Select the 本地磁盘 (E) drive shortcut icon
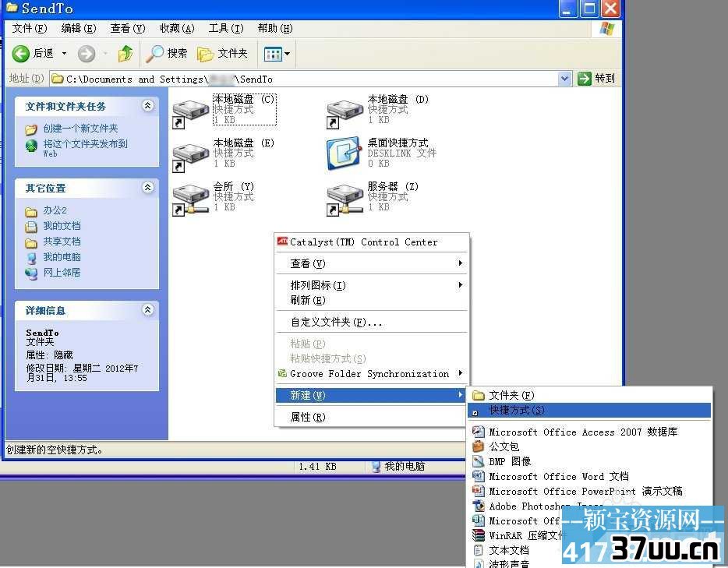Screen dimensions: 728x568 click(x=190, y=156)
